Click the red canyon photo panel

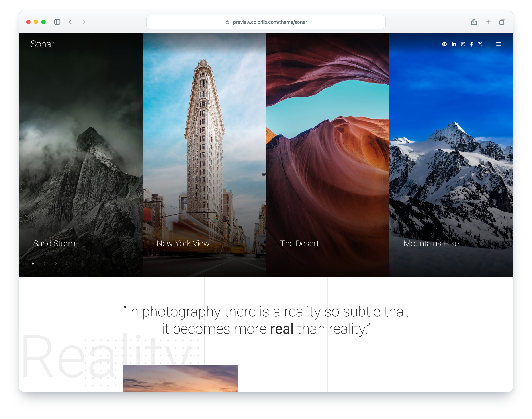[328, 155]
